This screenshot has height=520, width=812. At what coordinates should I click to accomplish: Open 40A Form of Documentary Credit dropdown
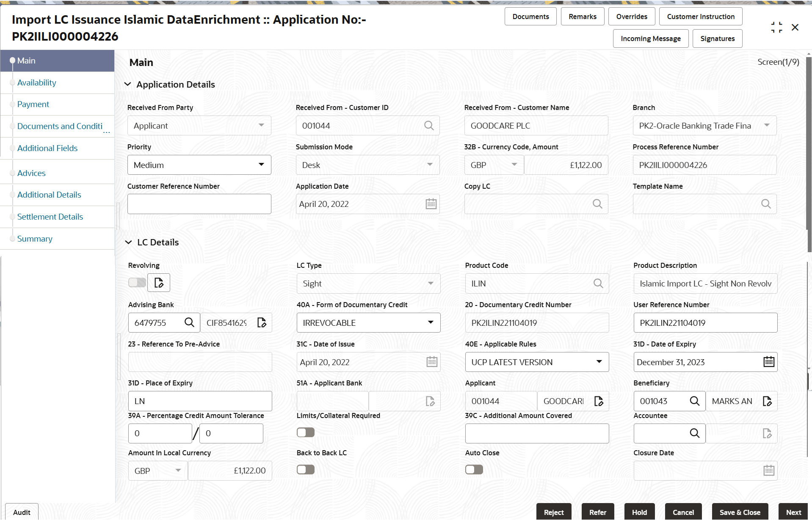coord(368,323)
